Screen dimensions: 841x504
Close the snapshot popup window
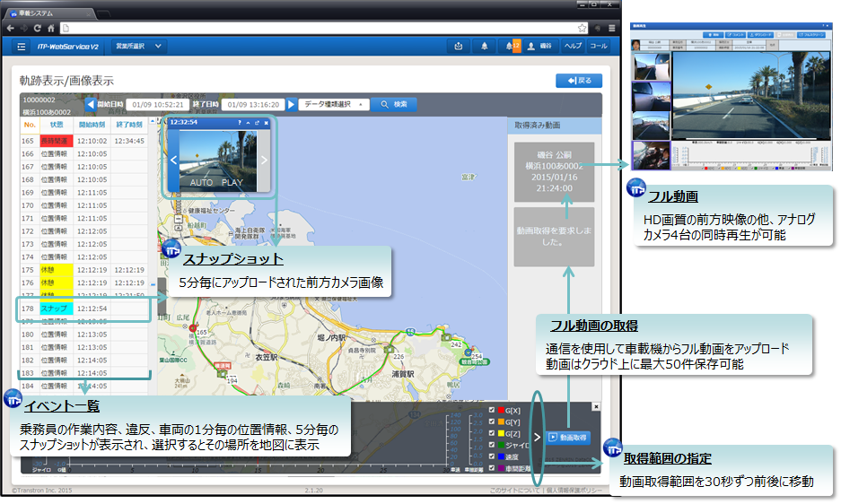tap(266, 122)
